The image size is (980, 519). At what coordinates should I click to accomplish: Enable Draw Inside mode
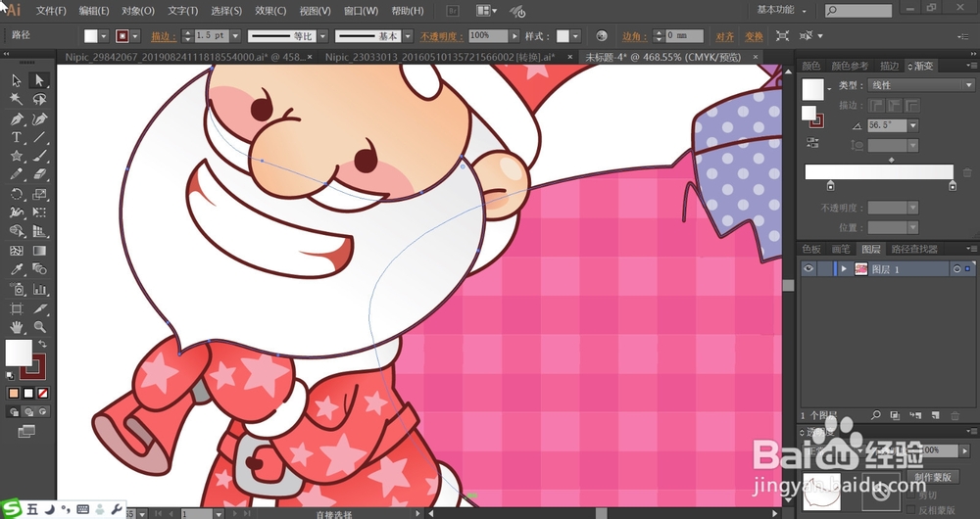(42, 412)
